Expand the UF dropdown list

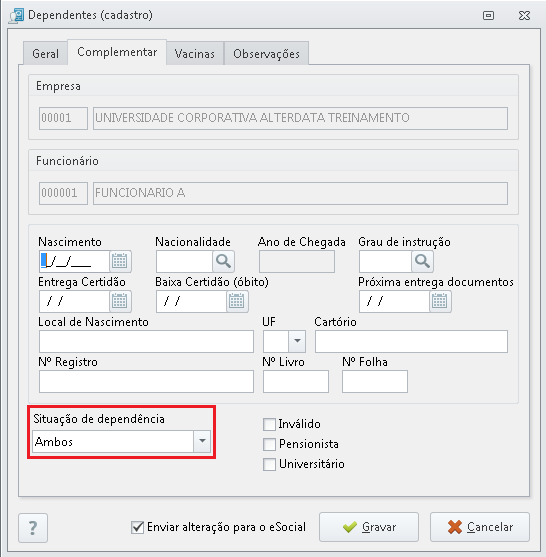(297, 341)
